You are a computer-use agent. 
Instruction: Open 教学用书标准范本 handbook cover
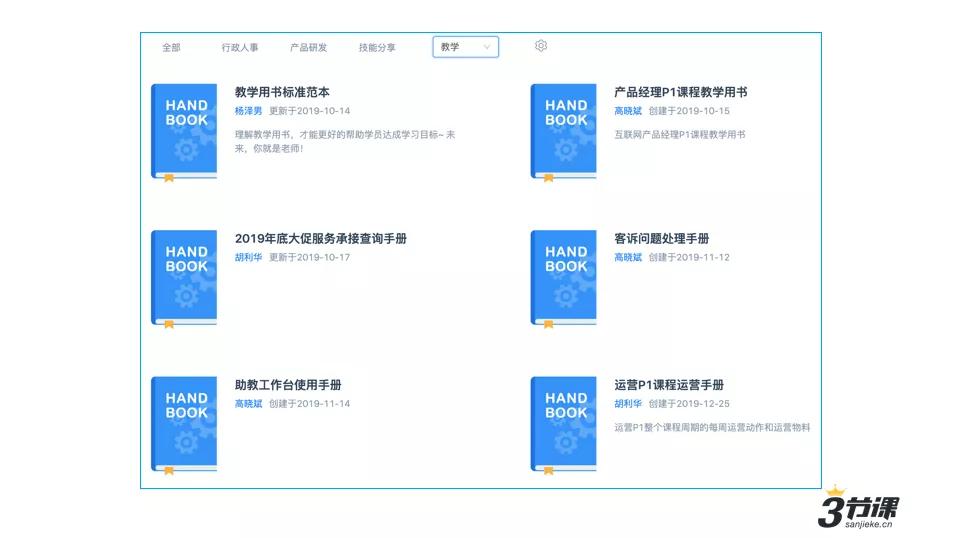point(184,133)
